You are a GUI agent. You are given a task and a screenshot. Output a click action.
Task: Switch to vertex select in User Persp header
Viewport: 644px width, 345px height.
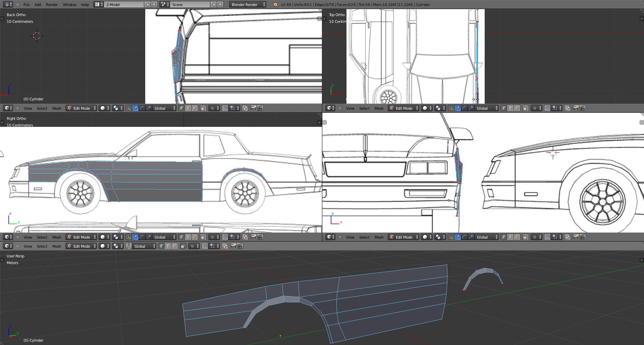[161, 246]
